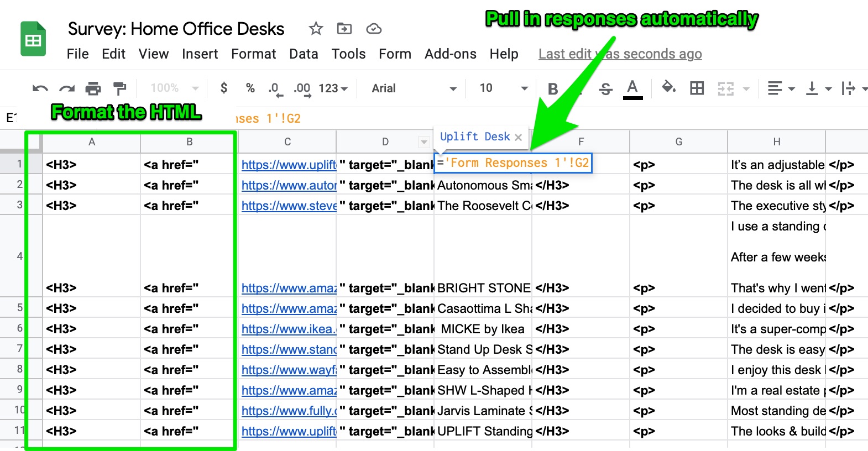Undo the last action
Viewport: 868px width, 451px height.
click(x=40, y=88)
